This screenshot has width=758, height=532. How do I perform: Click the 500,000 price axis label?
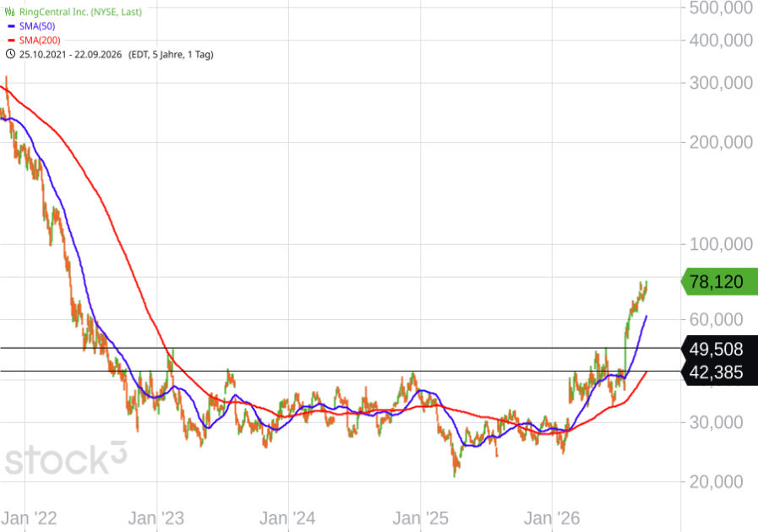point(721,8)
